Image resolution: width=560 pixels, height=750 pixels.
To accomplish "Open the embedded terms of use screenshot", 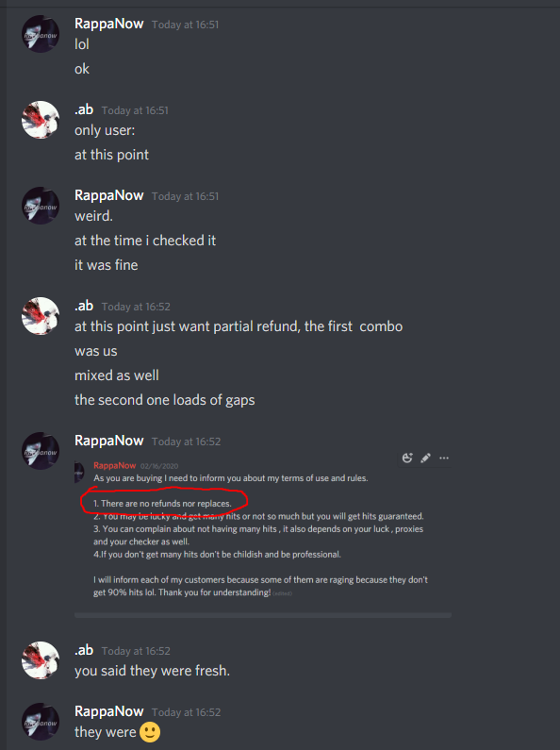I will (263, 530).
